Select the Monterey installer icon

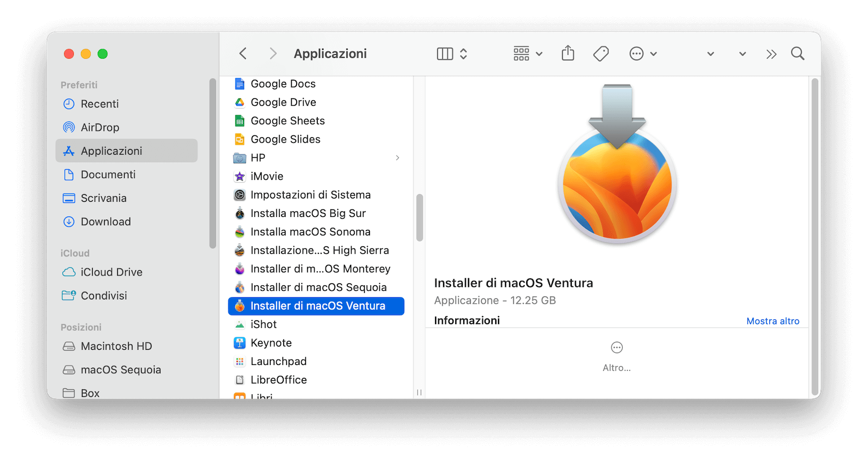[x=240, y=269]
